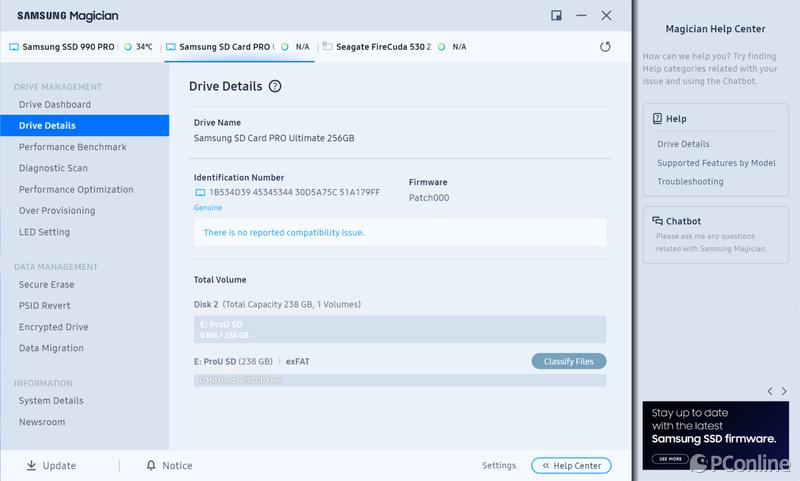The width and height of the screenshot is (800, 481).
Task: Click the 990 PRO drive tab icon
Action: 14,47
